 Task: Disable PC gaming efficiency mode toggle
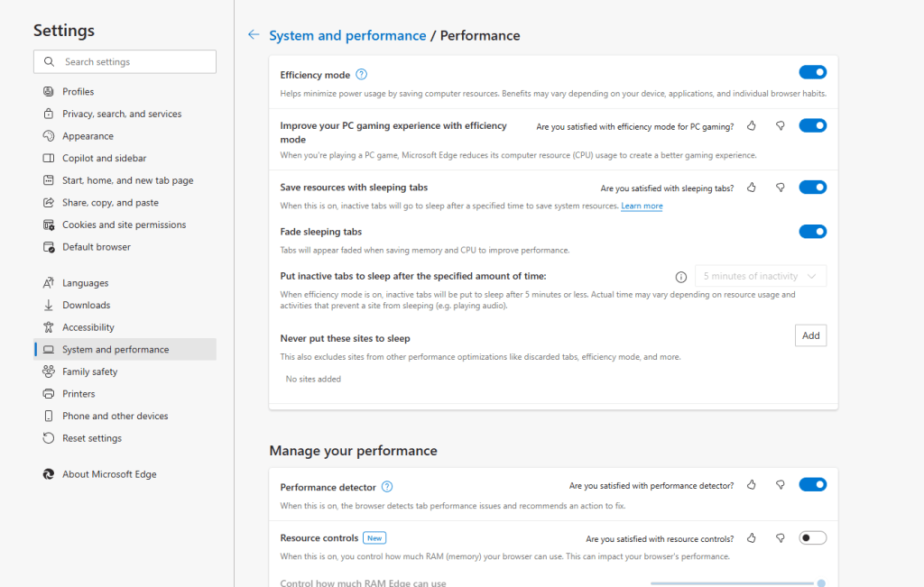click(x=813, y=125)
